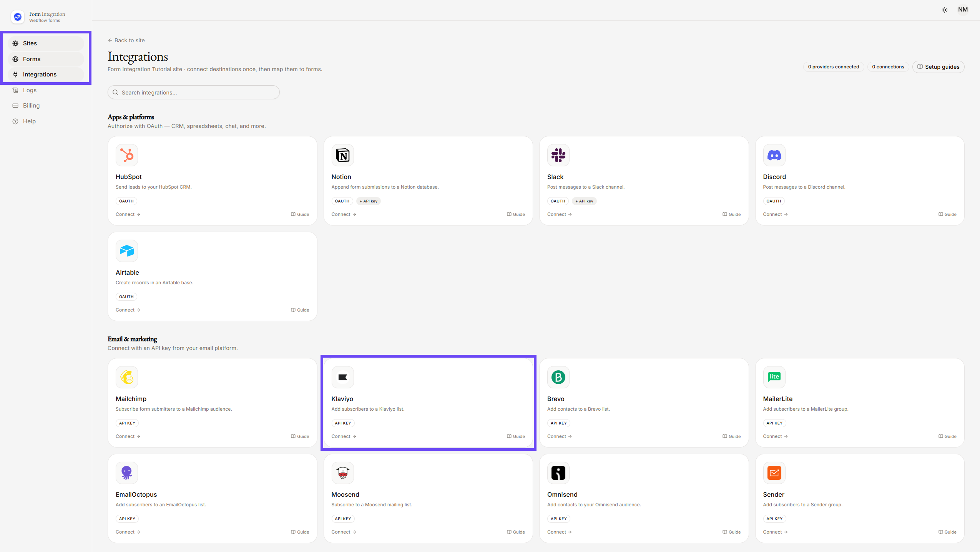Connect the Slack integration

click(560, 214)
